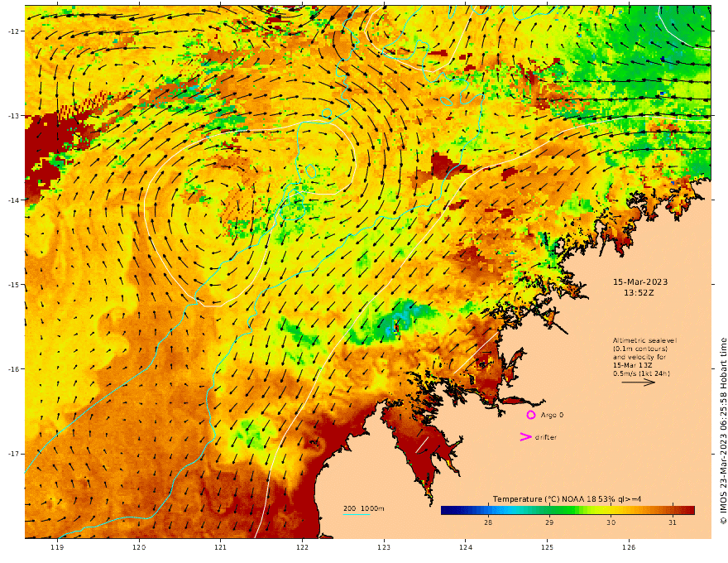Click latitude axis label -13
The width and height of the screenshot is (728, 563).
[x=13, y=116]
